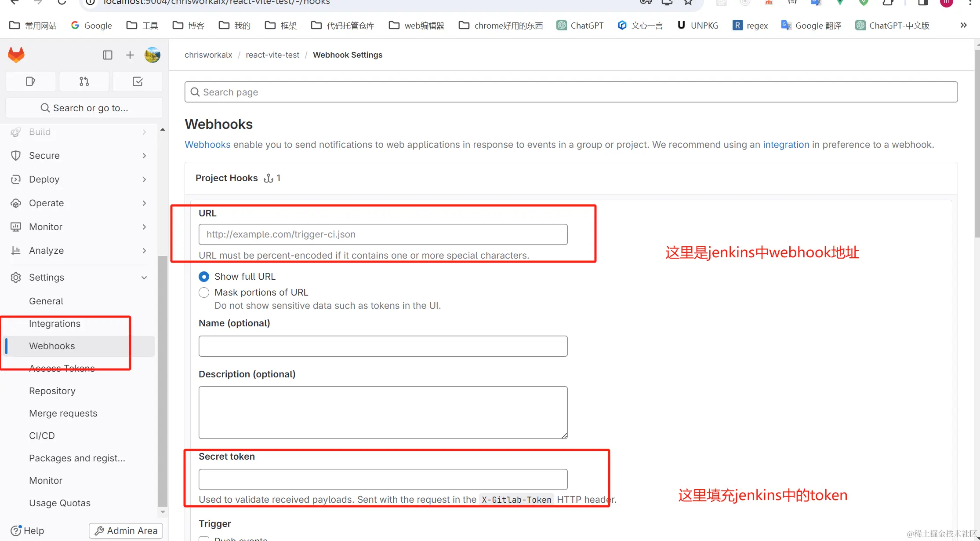Open assigned issues shortcut icon
The image size is (980, 541).
31,81
